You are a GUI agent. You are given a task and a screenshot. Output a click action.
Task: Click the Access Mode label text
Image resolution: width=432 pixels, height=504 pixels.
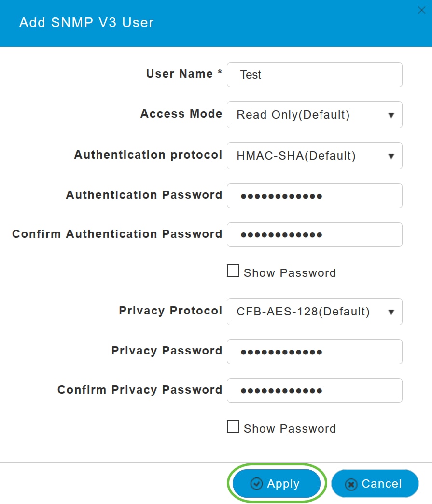coord(181,114)
